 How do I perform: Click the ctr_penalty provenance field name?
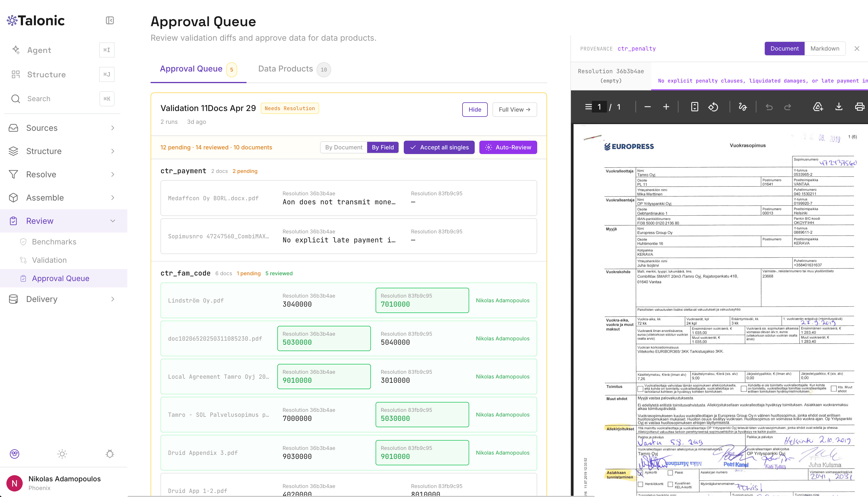point(637,49)
